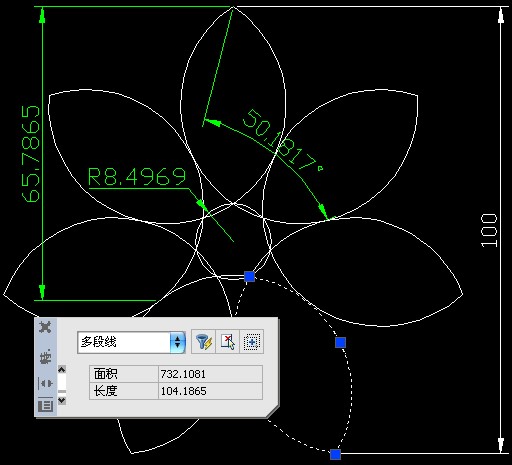Screen dimensions: 512x465
Task: Click the middle blue grip on the dashed arc
Action: click(x=340, y=342)
